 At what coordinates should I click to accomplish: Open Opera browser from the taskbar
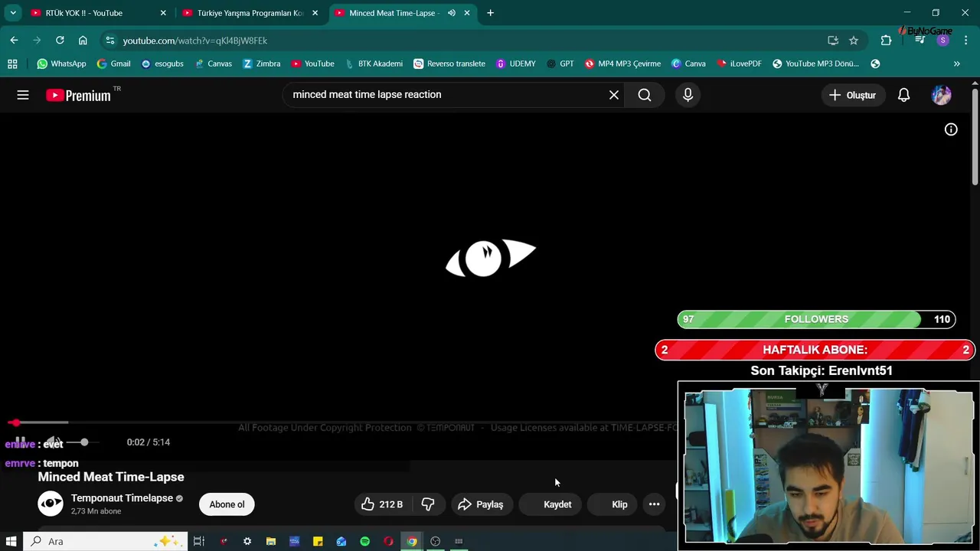(x=388, y=541)
